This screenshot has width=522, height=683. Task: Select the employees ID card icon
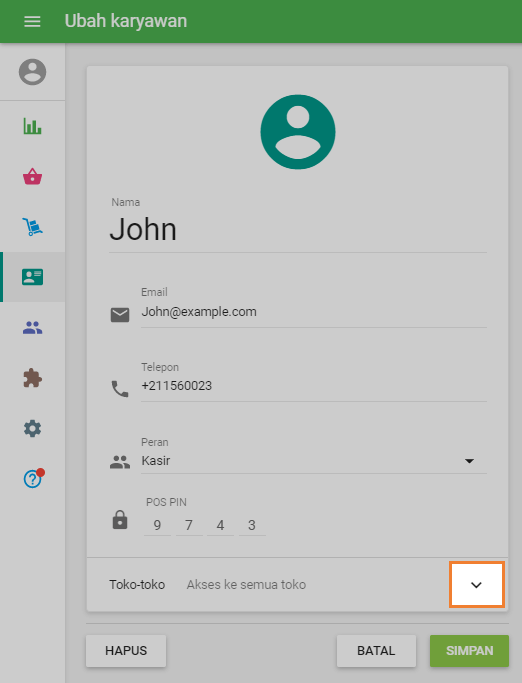(32, 277)
